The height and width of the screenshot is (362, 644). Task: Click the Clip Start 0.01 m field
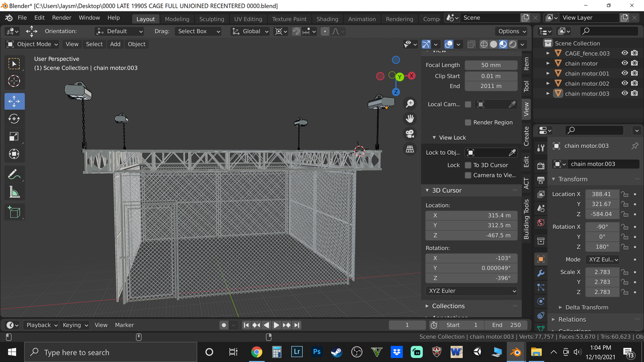pos(491,76)
